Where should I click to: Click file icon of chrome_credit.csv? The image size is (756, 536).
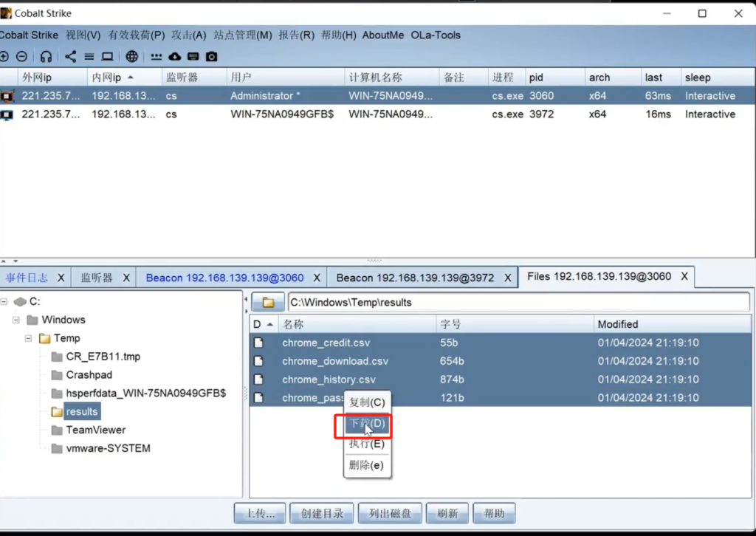(259, 343)
